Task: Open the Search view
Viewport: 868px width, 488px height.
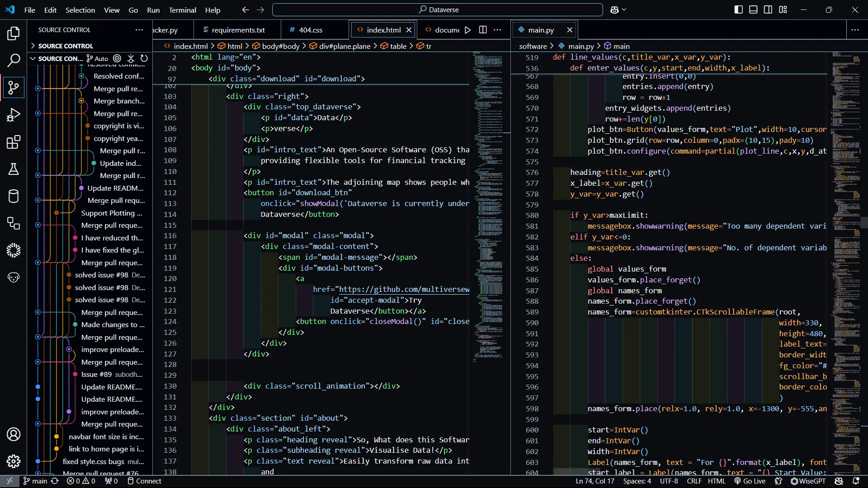Action: [14, 61]
